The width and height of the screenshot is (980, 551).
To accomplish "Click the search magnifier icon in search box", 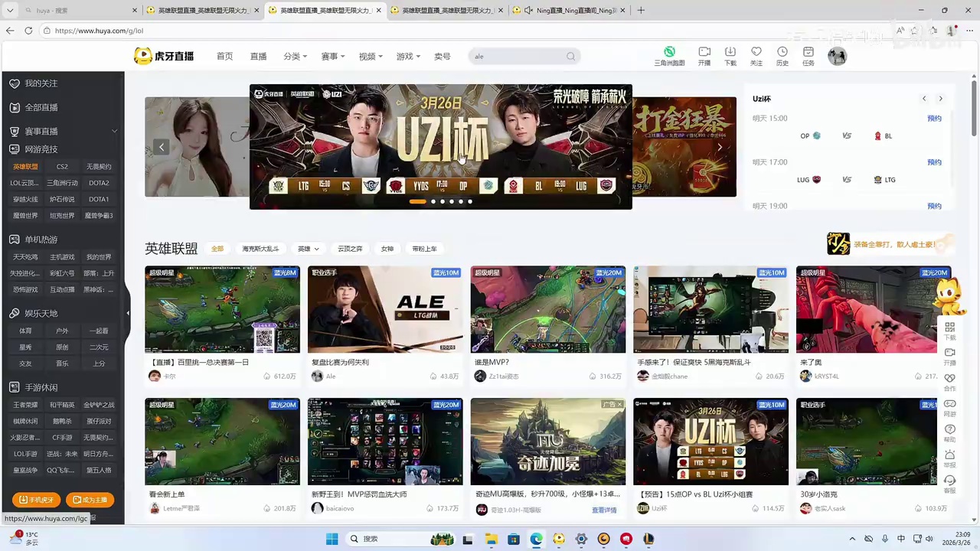I will (570, 57).
